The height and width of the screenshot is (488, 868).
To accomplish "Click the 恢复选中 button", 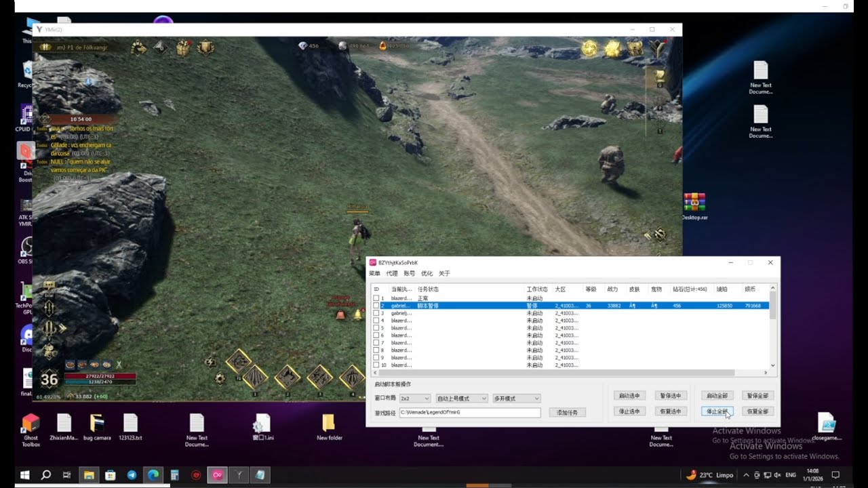I will 671,411.
